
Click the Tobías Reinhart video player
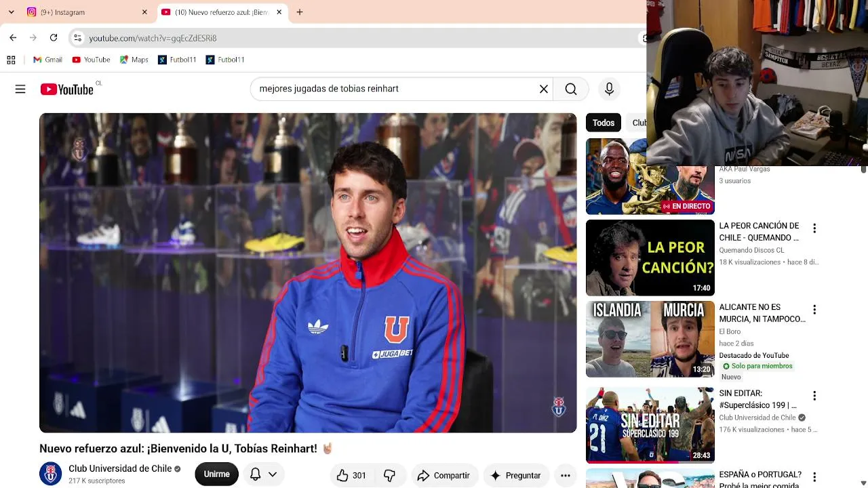(308, 272)
